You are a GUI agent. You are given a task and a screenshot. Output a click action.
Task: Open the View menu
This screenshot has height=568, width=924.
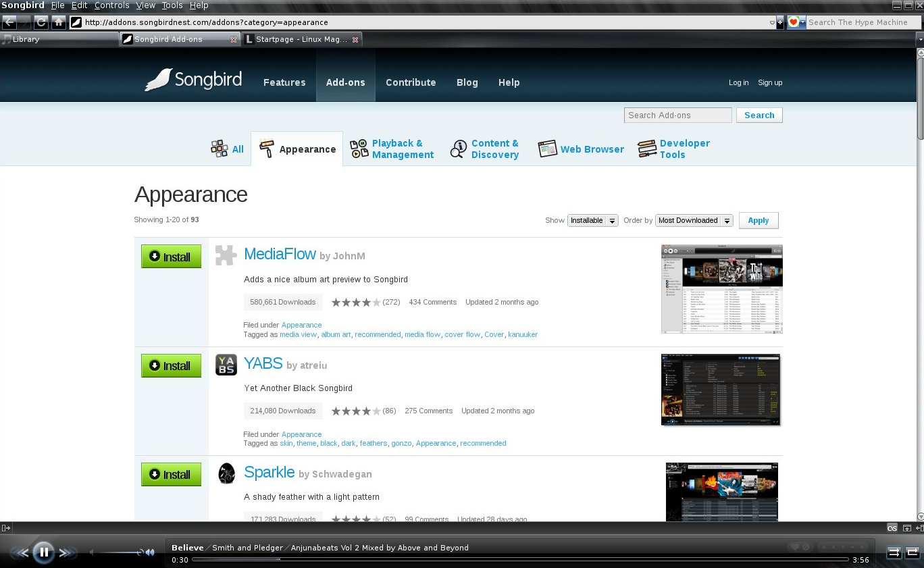(x=146, y=5)
